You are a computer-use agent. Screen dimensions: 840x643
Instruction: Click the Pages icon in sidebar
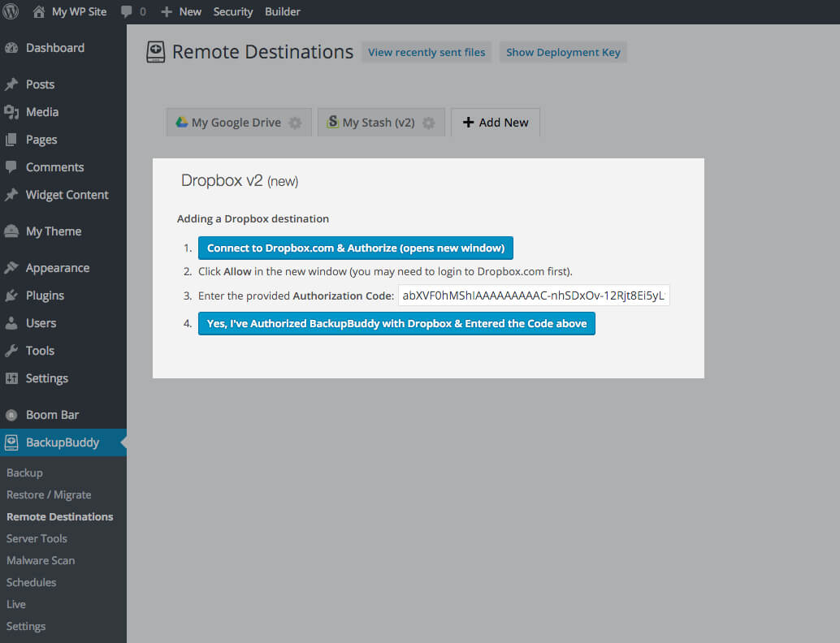[11, 140]
